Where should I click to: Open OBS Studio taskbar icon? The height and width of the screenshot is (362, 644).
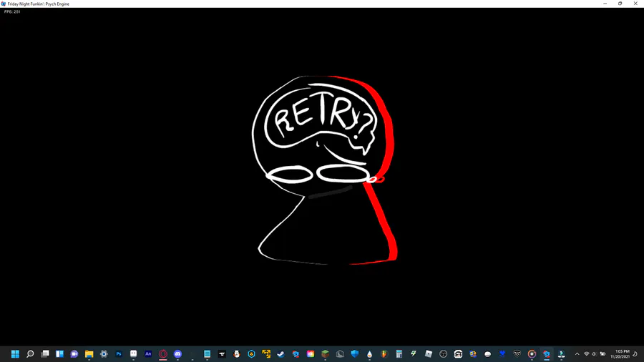tap(443, 354)
